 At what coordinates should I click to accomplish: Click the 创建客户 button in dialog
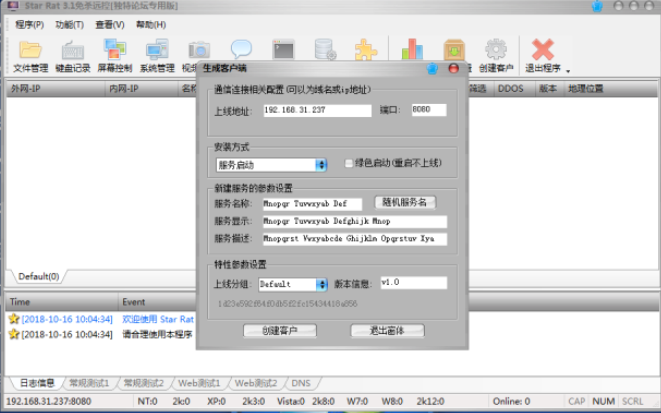(280, 330)
